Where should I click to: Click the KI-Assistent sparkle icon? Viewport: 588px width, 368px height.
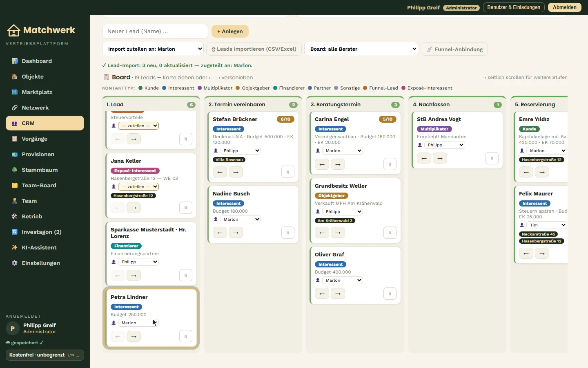(15, 247)
